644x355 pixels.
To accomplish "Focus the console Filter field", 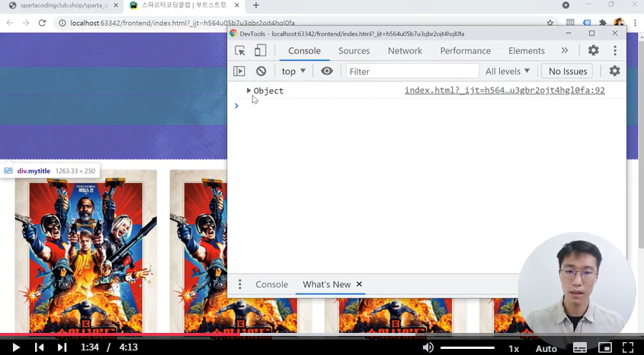I will [x=412, y=72].
